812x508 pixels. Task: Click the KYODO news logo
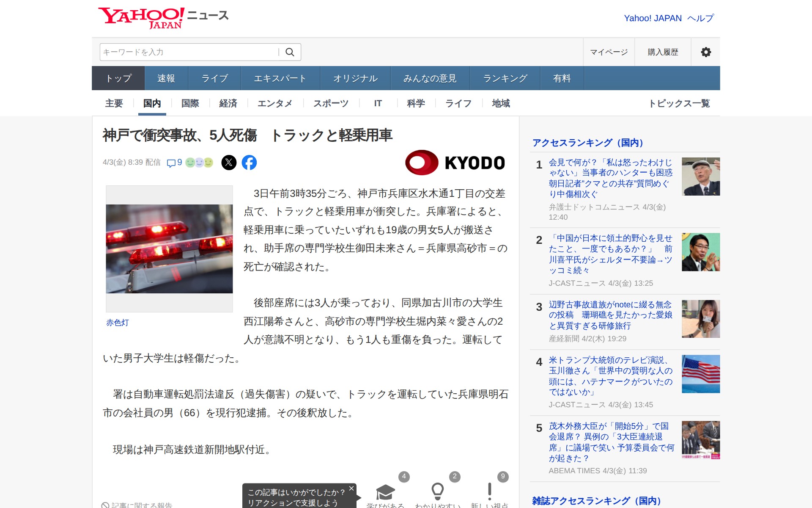click(x=455, y=163)
